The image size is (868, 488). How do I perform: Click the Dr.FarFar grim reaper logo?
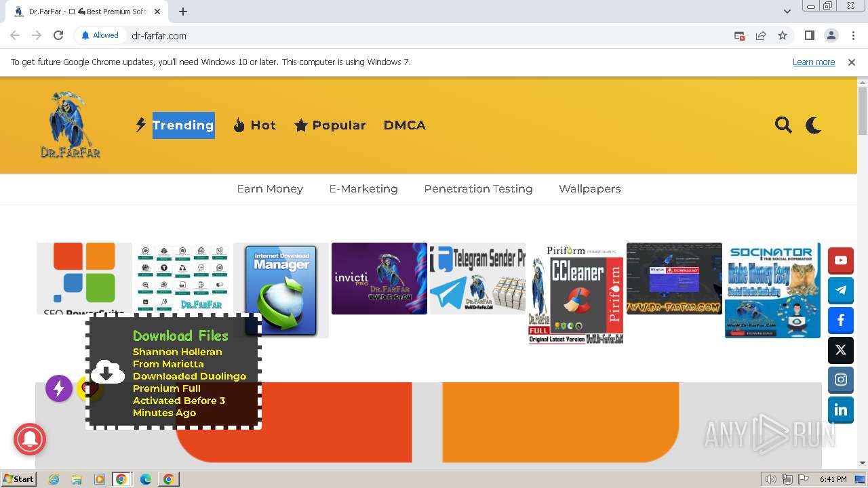[x=71, y=125]
